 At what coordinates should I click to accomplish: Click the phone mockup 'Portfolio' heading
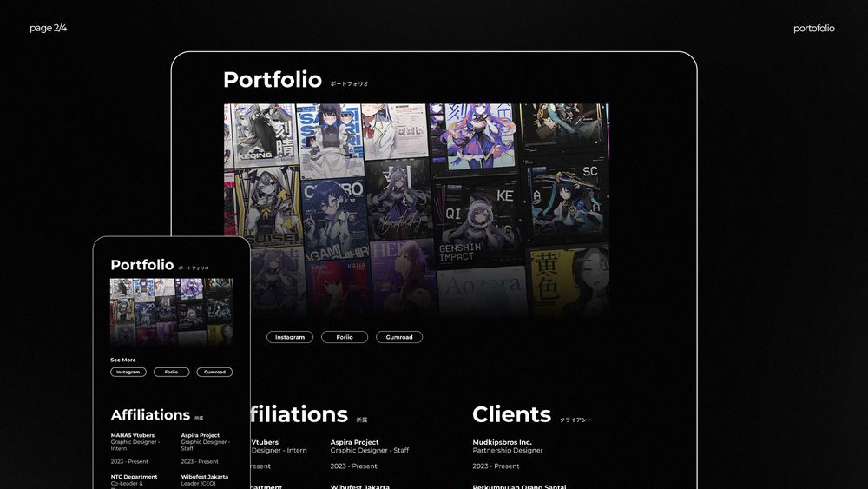pos(142,265)
